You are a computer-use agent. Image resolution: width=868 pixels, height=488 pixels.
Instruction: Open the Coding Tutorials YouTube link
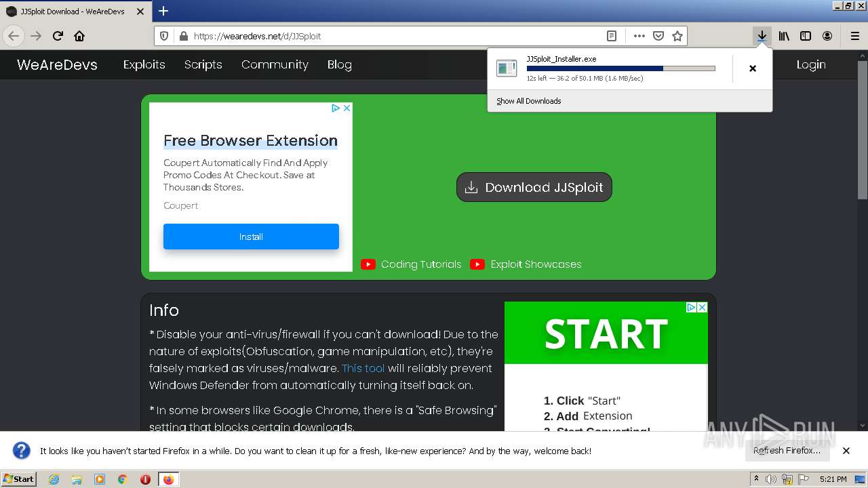pos(411,264)
